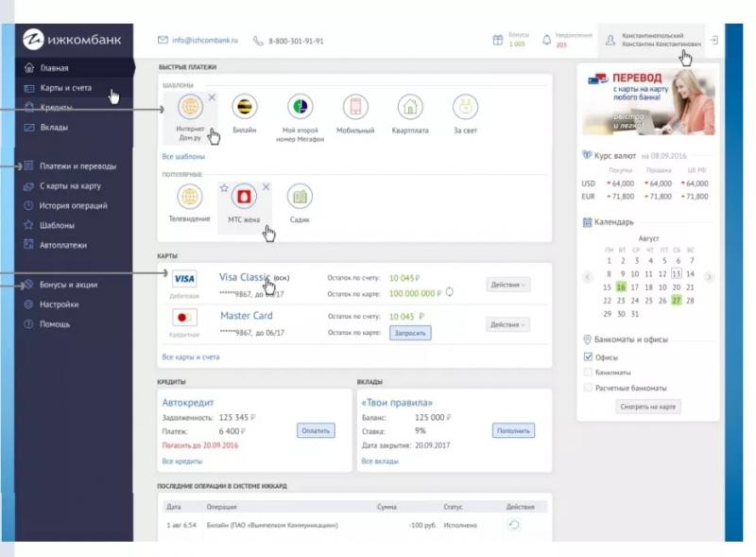Click the Все шаблоны link
This screenshot has height=557, width=756.
[x=183, y=156]
